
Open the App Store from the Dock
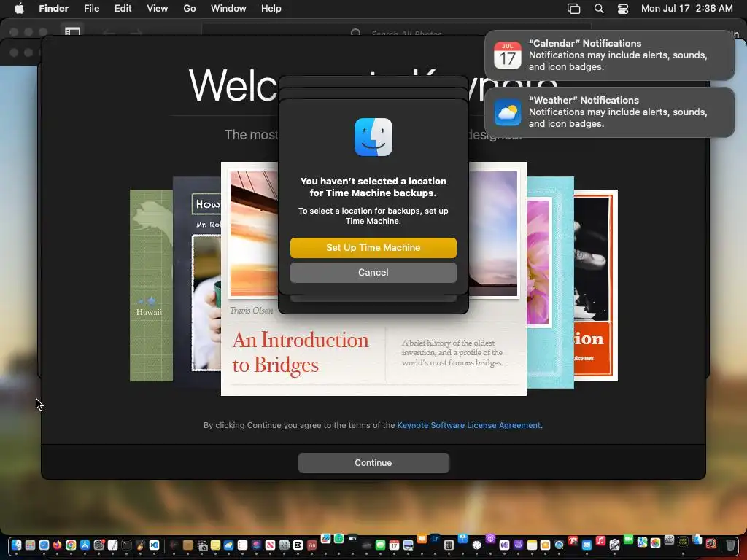[85, 545]
